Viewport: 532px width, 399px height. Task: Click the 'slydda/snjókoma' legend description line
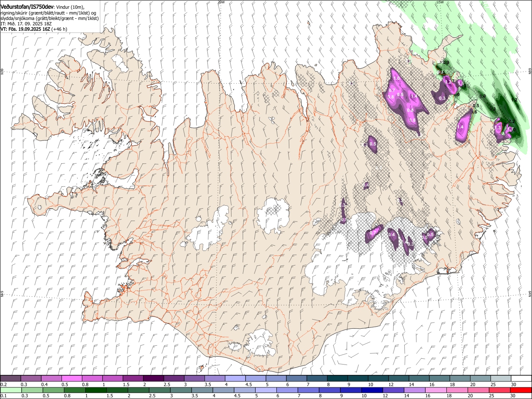coord(49,19)
